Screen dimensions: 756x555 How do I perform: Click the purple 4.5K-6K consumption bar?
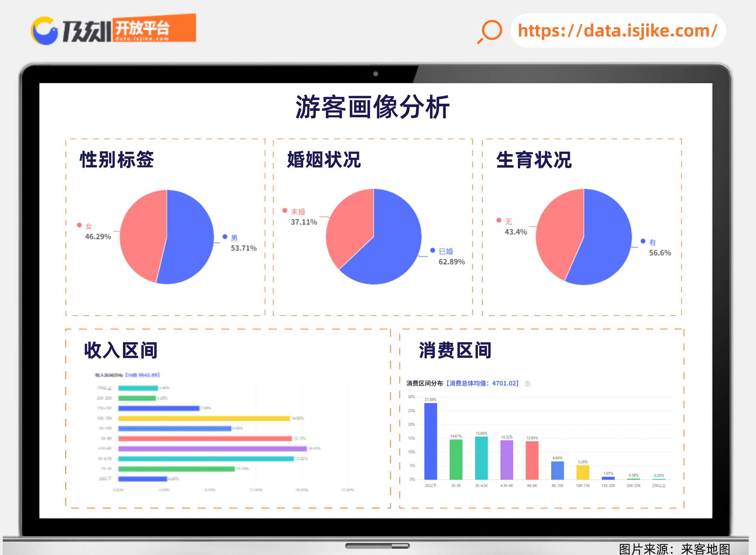[506, 459]
